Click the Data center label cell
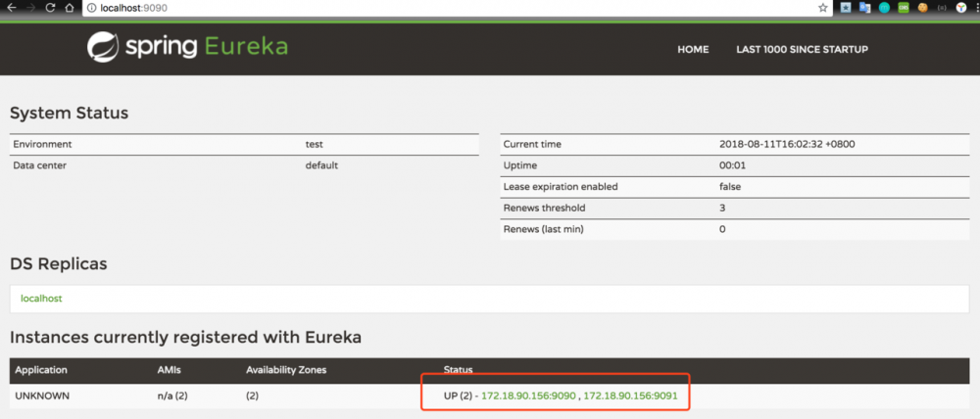The width and height of the screenshot is (980, 419). pyautogui.click(x=40, y=165)
